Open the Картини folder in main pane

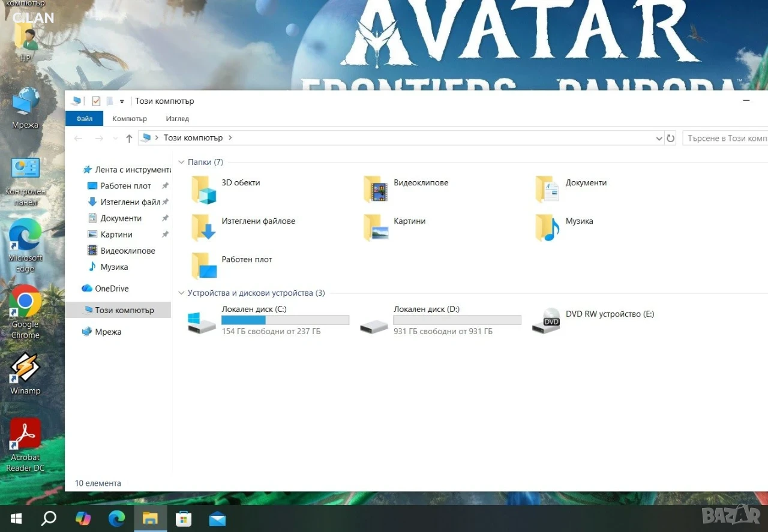point(395,227)
